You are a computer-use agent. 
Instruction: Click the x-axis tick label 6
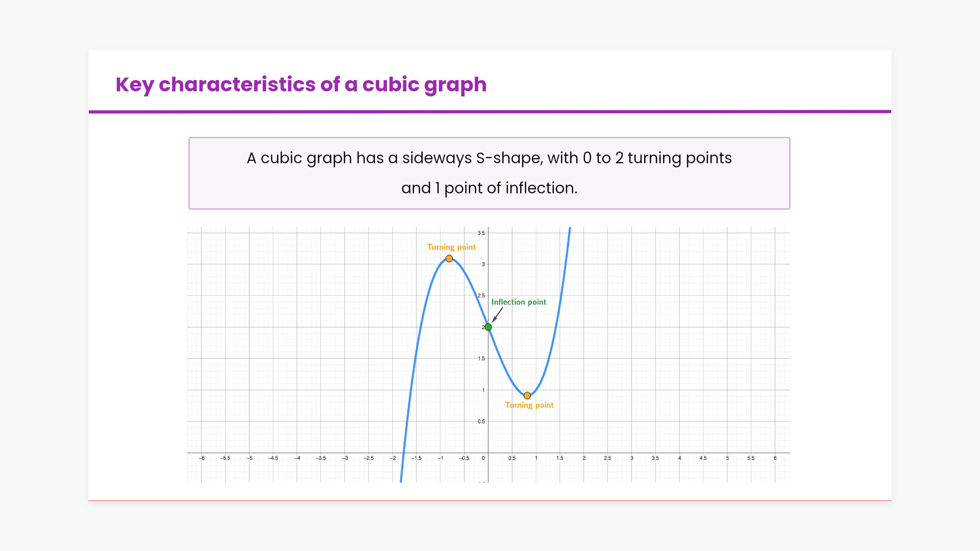point(775,458)
